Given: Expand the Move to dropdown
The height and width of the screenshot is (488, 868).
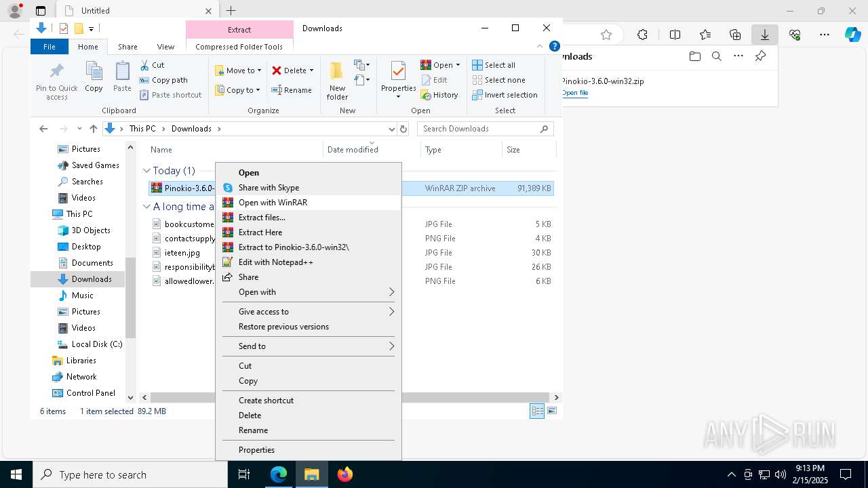Looking at the screenshot, I should (259, 70).
